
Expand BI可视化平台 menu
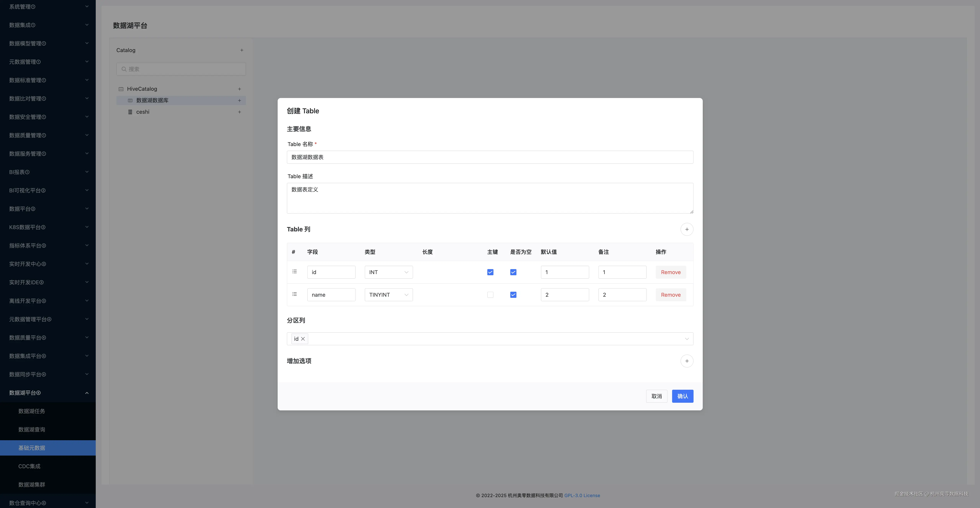coord(48,190)
